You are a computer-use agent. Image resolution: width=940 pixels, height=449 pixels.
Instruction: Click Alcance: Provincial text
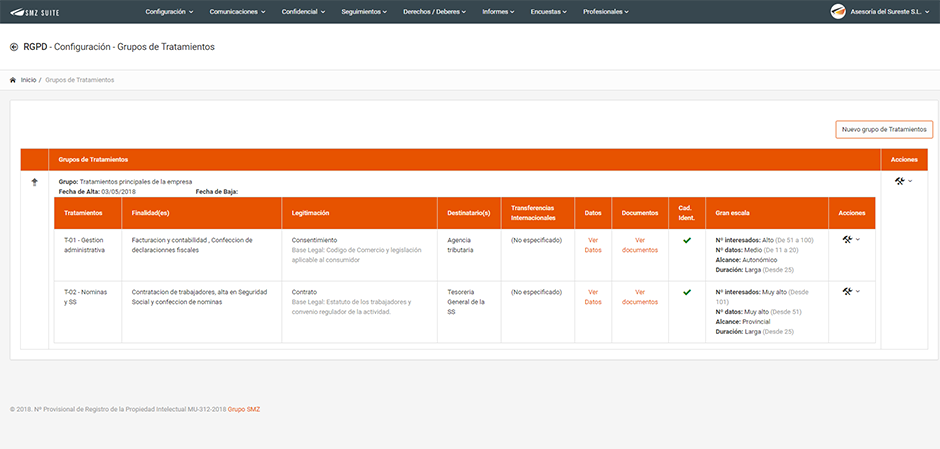[743, 322]
